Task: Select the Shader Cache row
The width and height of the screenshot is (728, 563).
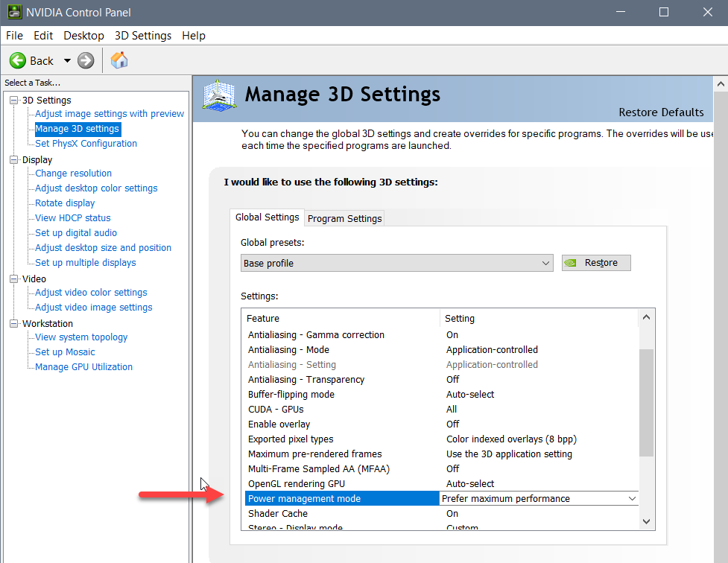Action: [x=442, y=513]
